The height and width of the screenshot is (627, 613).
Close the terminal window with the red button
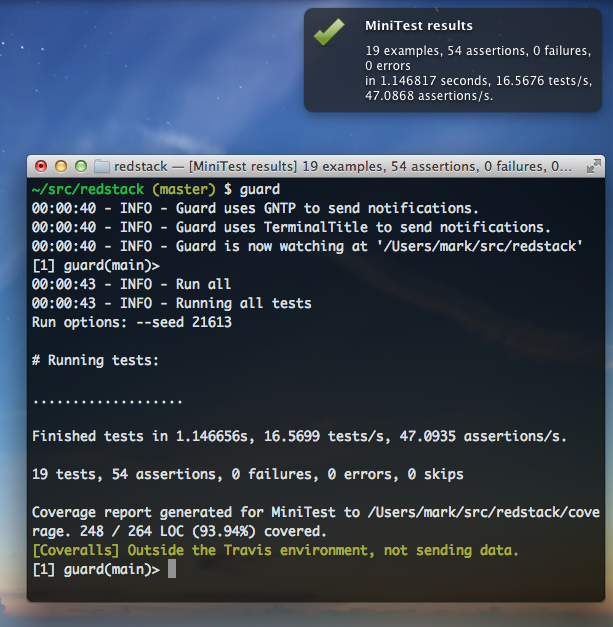41,166
